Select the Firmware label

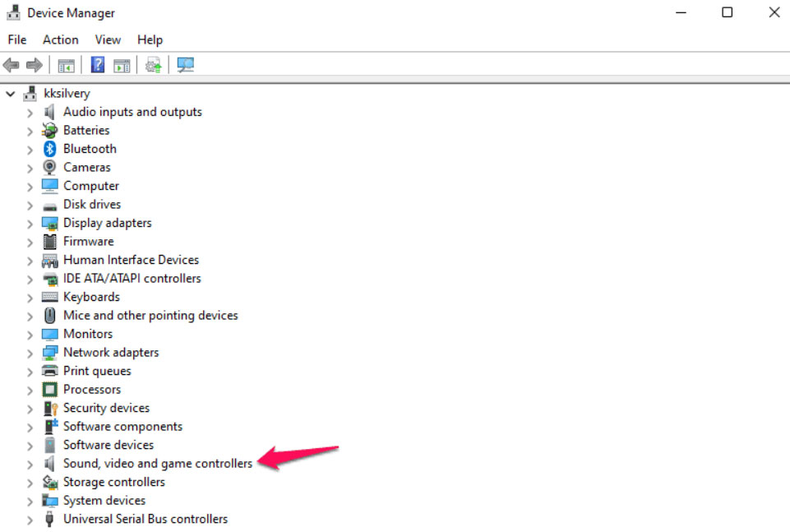pos(89,241)
